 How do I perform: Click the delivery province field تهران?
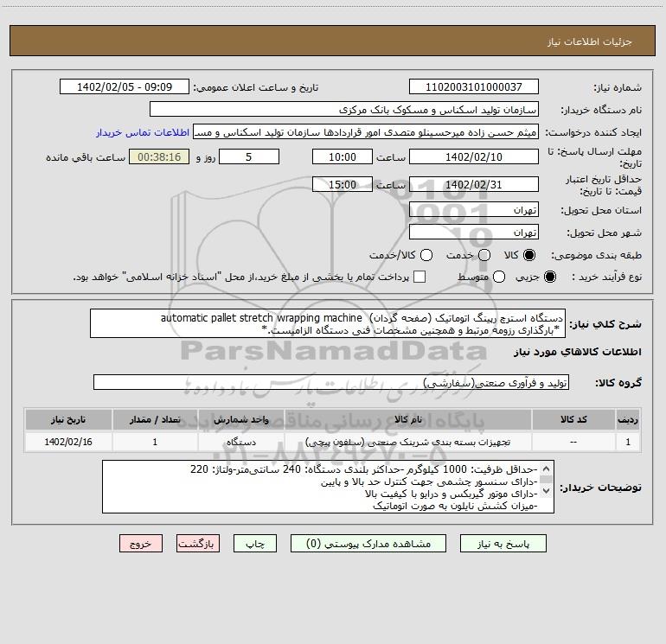[474, 210]
